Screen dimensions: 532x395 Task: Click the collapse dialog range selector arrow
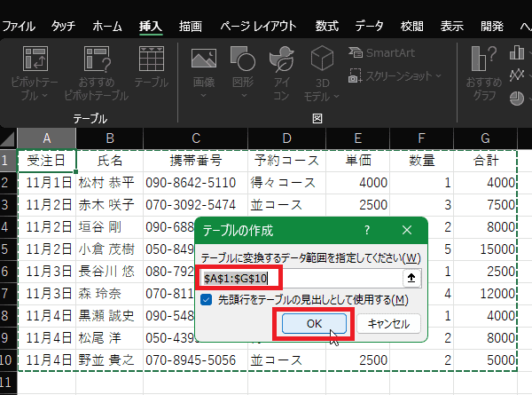[411, 278]
